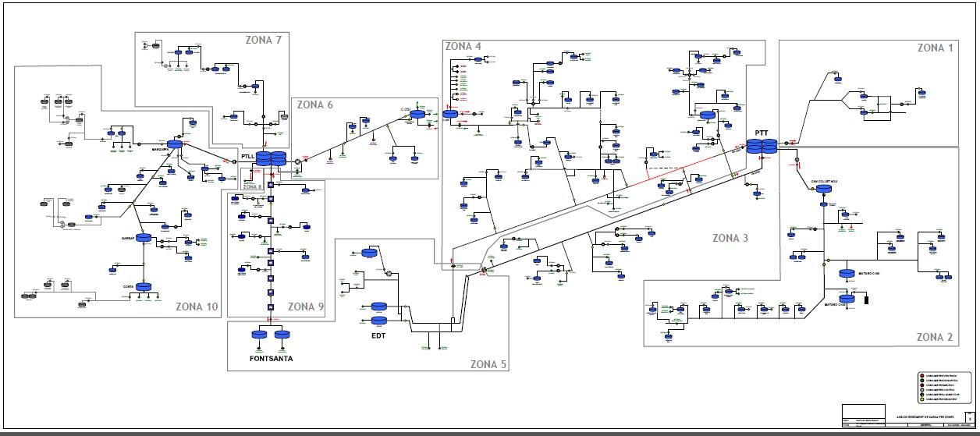
Task: Select the upper EDT tank icon
Action: 379,307
